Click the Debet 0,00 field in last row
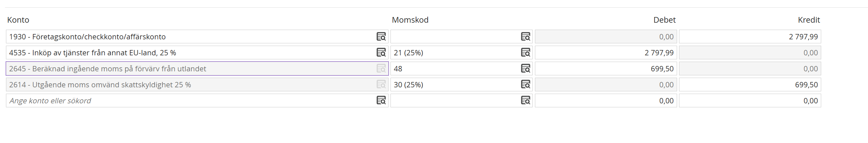The width and height of the screenshot is (868, 143). [606, 101]
